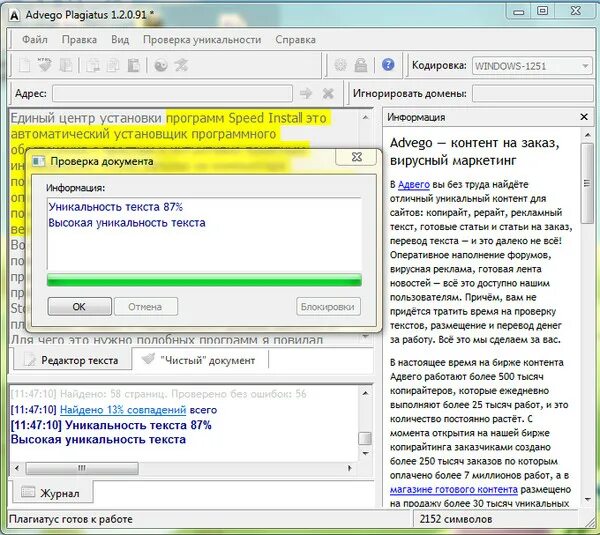Click the X stop icon beside the address field
This screenshot has height=535, width=600.
pos(328,93)
